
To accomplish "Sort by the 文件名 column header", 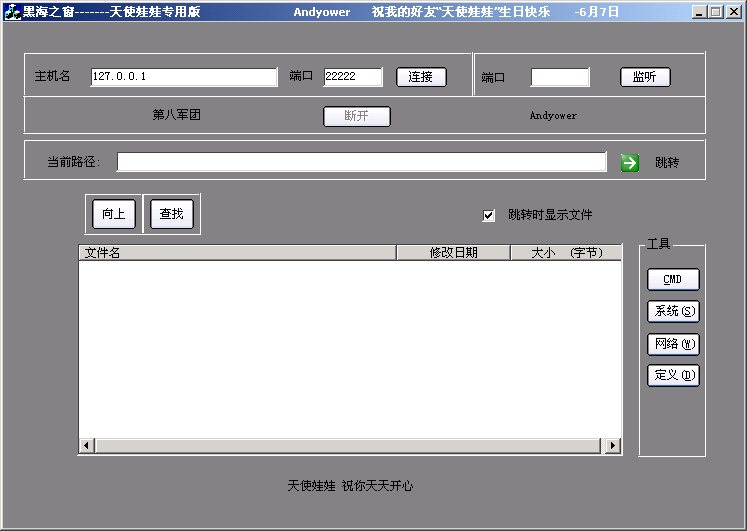I will 237,253.
